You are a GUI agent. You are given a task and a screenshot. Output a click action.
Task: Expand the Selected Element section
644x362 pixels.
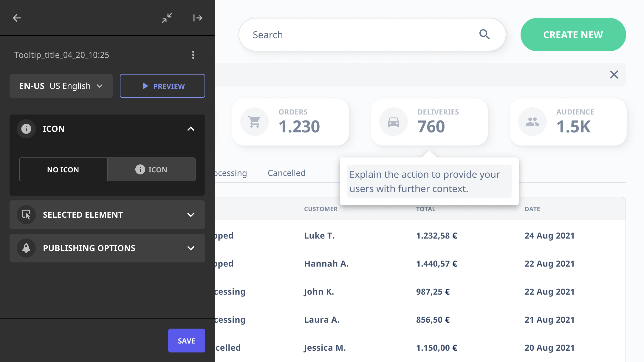click(x=191, y=215)
